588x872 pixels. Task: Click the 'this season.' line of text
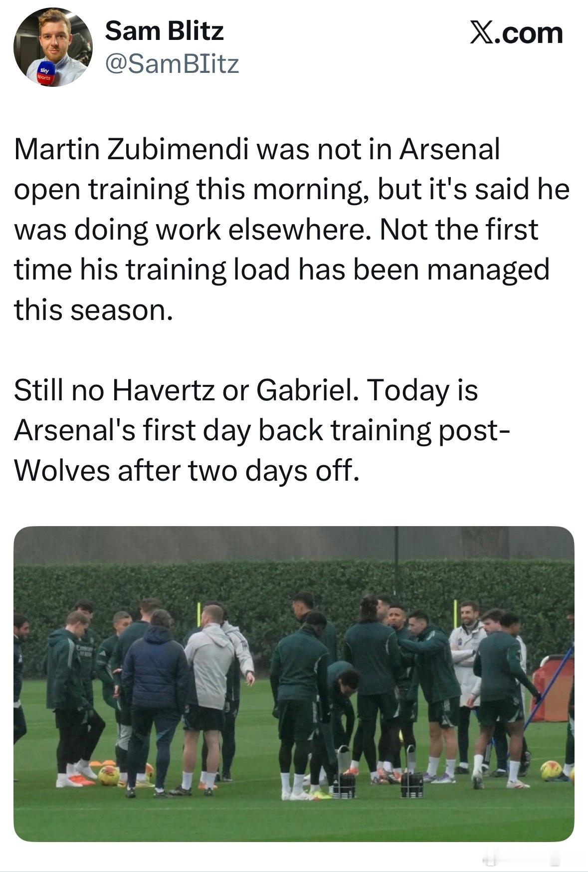pyautogui.click(x=93, y=309)
